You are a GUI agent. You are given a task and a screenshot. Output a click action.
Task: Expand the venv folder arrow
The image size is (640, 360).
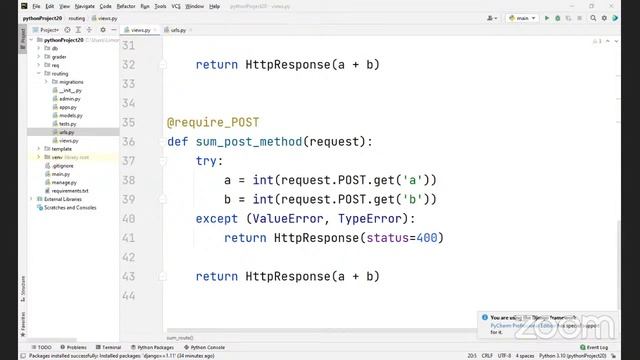39,157
